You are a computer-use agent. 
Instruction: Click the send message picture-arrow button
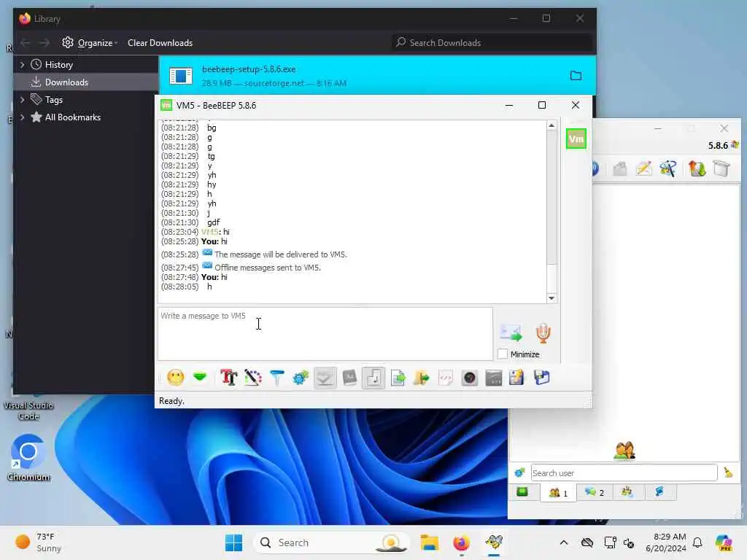[x=511, y=332]
